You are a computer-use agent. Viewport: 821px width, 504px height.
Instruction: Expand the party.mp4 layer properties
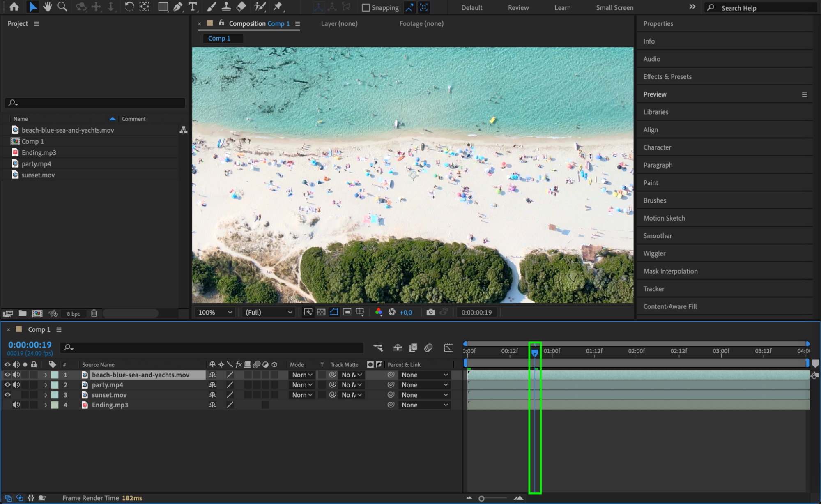[x=46, y=385]
